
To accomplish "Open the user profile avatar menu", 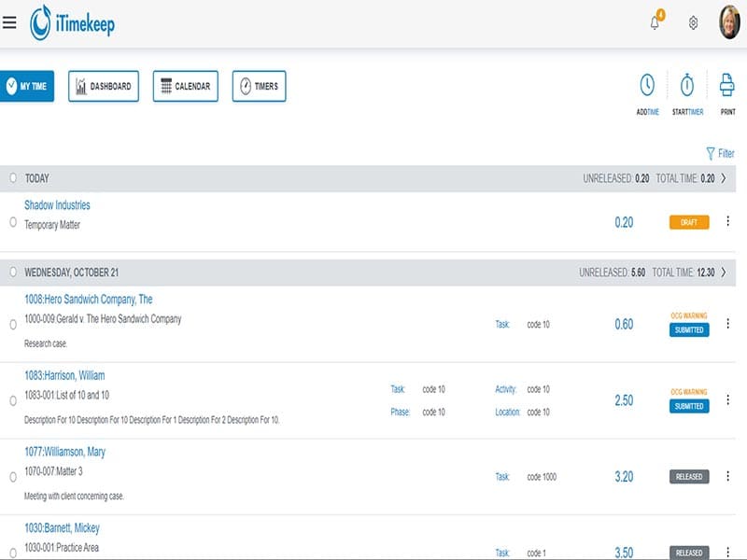I will tap(728, 23).
